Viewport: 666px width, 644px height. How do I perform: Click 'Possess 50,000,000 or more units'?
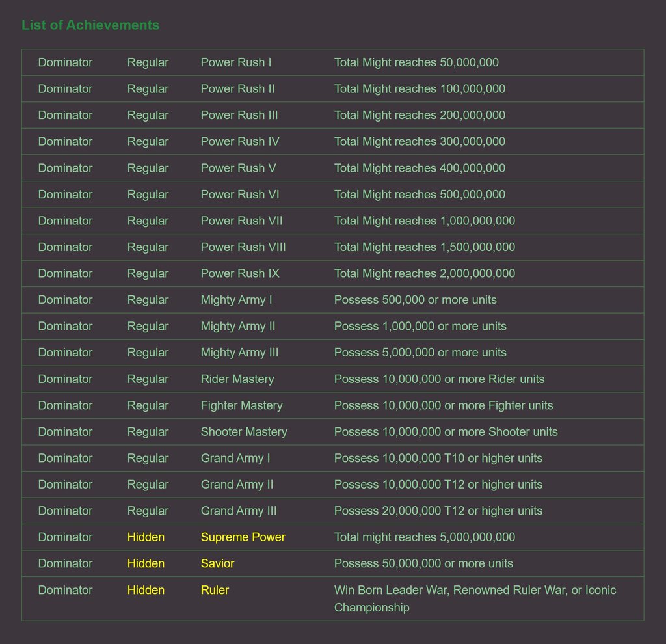tap(423, 564)
